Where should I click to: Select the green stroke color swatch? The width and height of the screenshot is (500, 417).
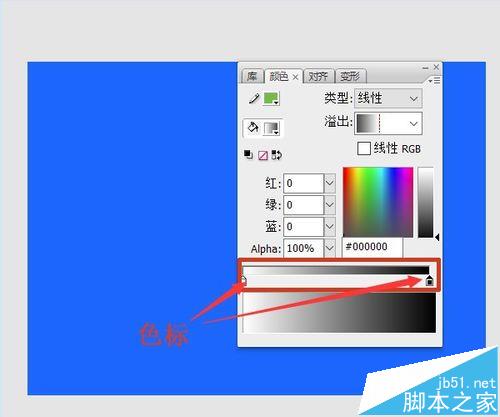point(271,99)
